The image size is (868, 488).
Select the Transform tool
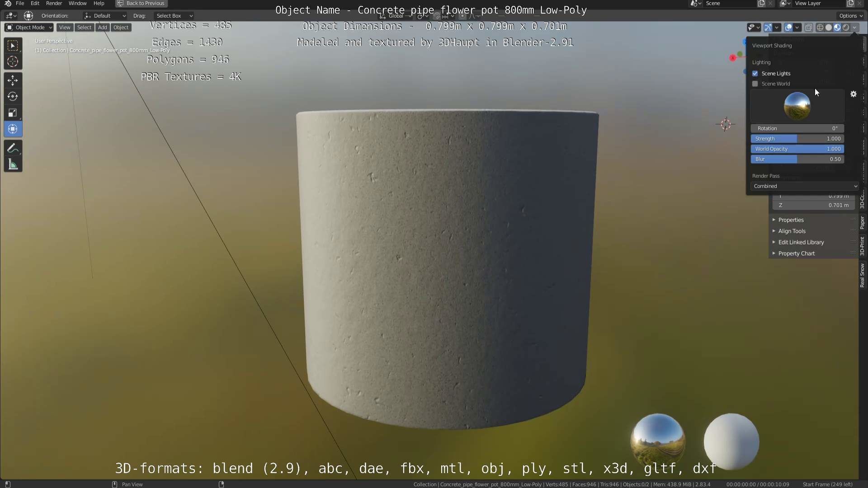13,129
